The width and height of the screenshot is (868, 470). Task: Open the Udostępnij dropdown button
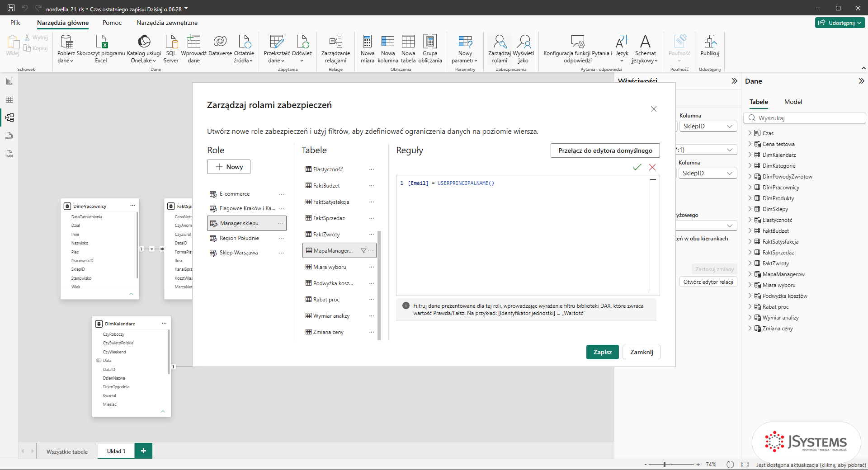[840, 23]
